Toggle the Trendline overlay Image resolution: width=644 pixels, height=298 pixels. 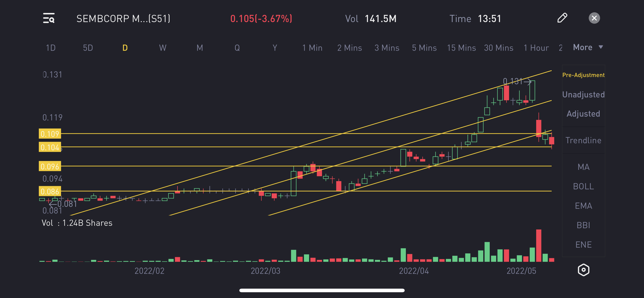pyautogui.click(x=583, y=140)
